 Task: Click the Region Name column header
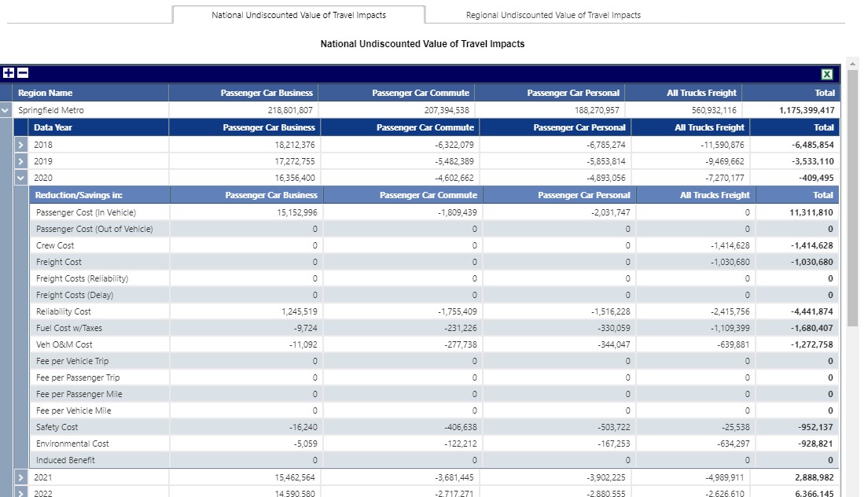tap(46, 93)
